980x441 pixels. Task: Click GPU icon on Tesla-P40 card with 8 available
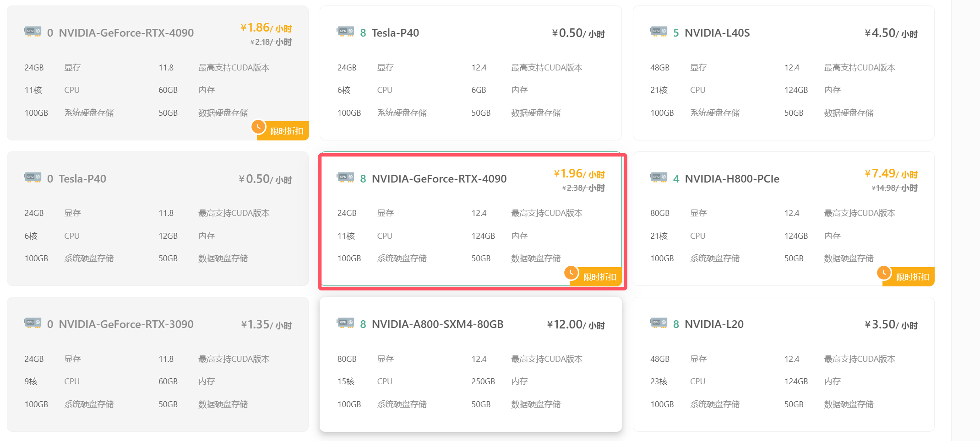[345, 32]
